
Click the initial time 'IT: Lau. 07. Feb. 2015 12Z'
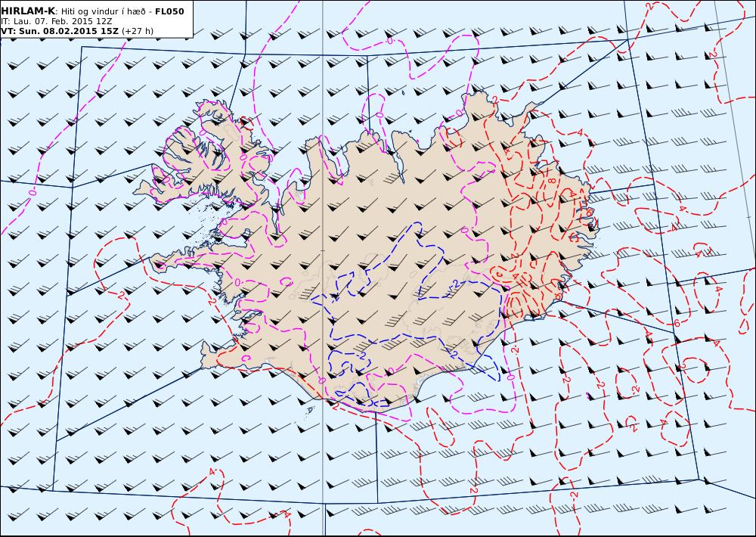click(x=57, y=21)
